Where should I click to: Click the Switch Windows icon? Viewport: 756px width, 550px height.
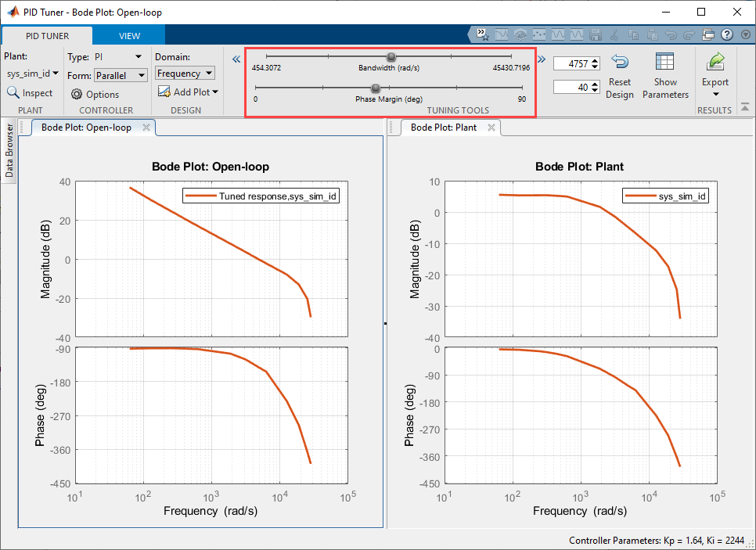pyautogui.click(x=707, y=34)
